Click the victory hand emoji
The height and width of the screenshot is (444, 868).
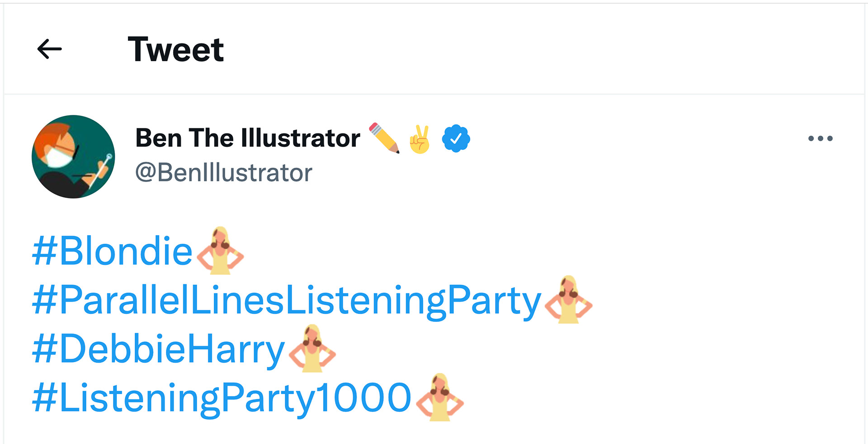coord(420,139)
